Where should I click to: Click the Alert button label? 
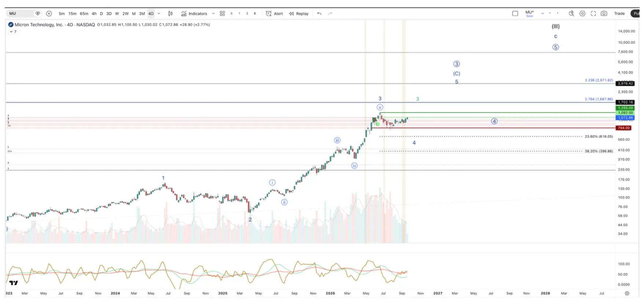click(x=278, y=14)
